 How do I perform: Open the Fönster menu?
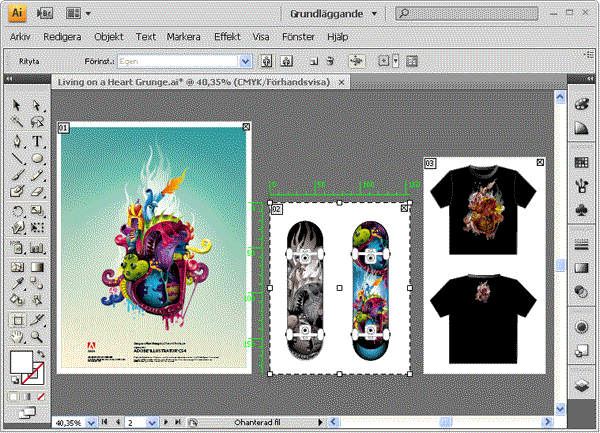[x=298, y=37]
